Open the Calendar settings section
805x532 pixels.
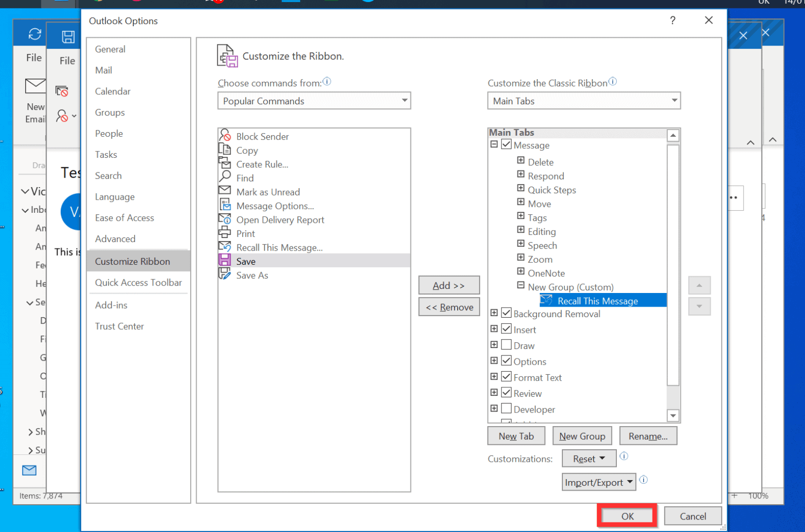(x=113, y=91)
